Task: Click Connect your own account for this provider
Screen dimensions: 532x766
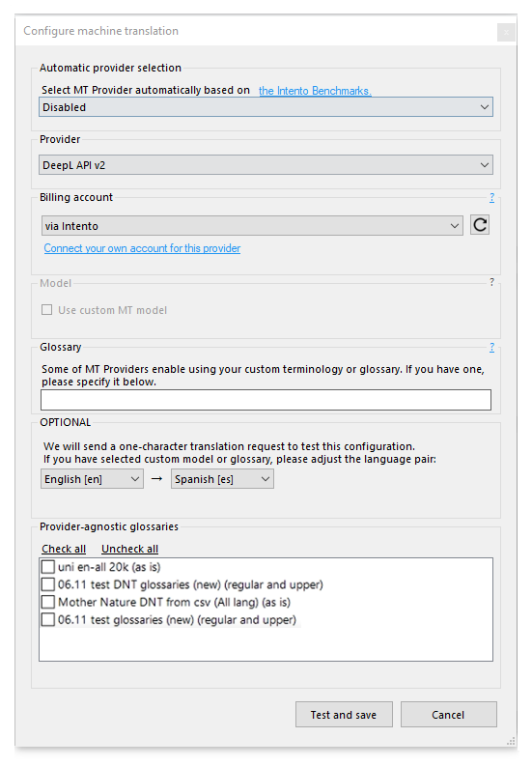Action: [x=142, y=248]
